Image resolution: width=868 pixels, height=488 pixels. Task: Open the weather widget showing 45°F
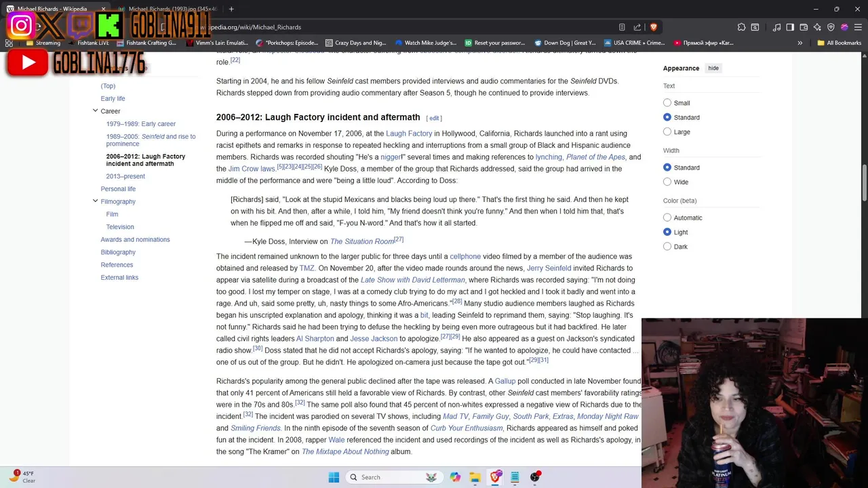pyautogui.click(x=22, y=476)
